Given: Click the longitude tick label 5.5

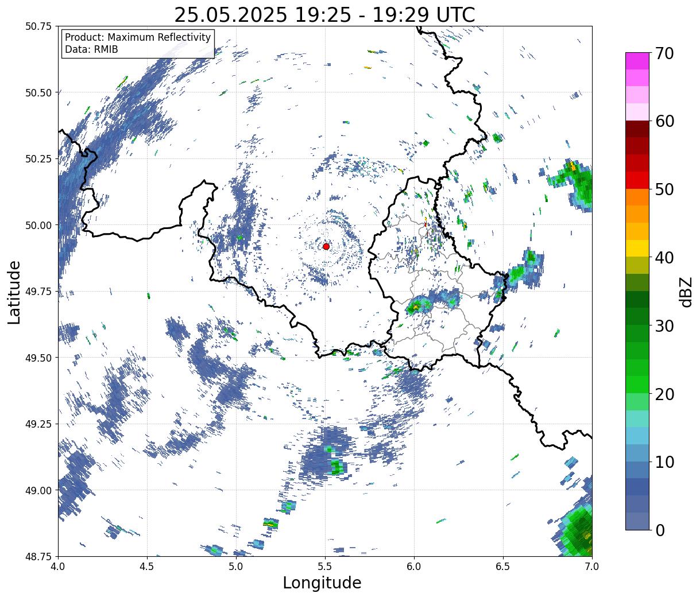Looking at the screenshot, I should coord(325,567).
